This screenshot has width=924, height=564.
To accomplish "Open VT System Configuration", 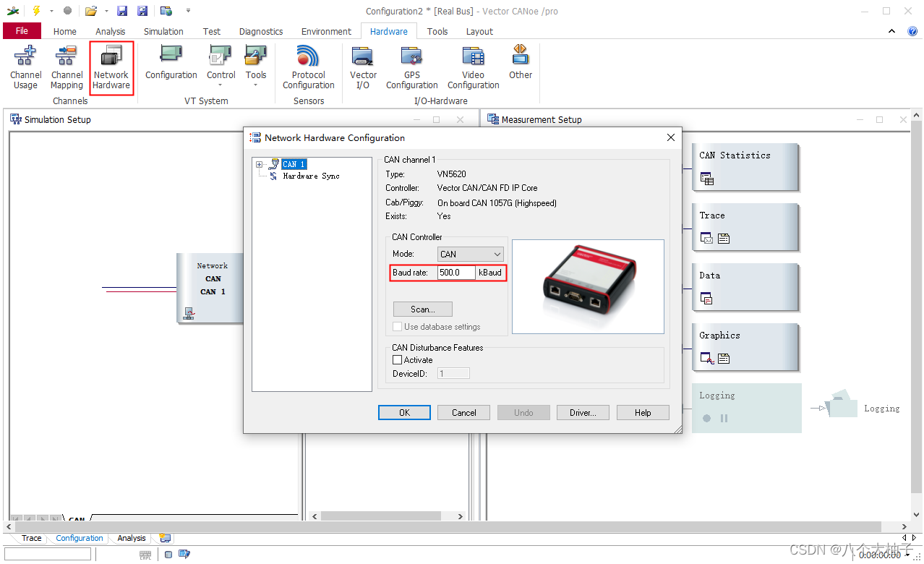I will click(x=171, y=62).
